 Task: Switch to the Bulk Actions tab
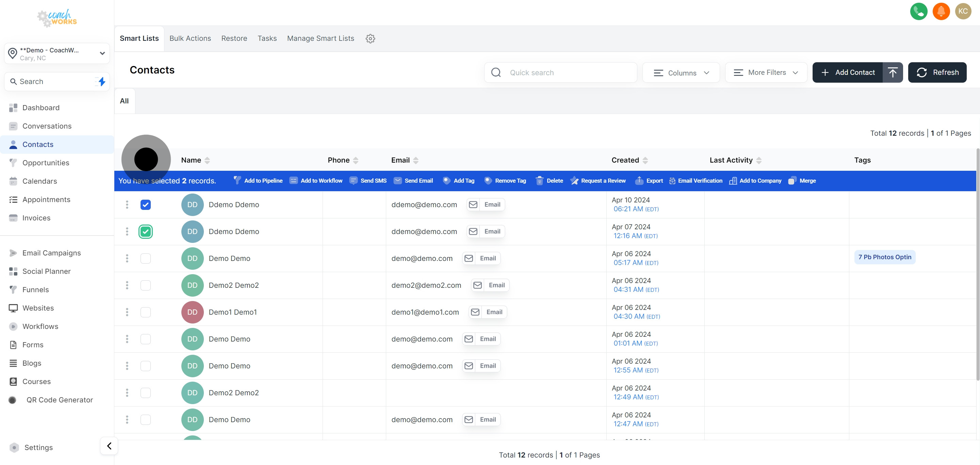coord(190,38)
